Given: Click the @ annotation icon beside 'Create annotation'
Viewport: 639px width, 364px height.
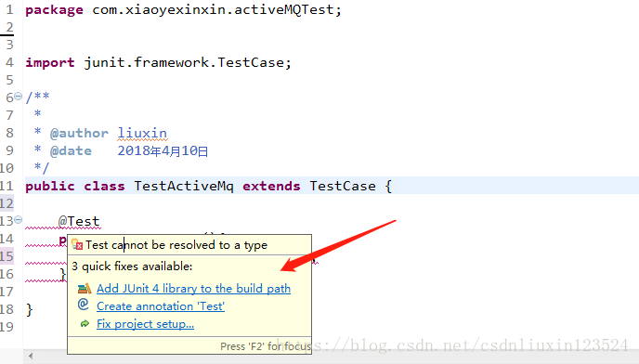Looking at the screenshot, I should [84, 305].
